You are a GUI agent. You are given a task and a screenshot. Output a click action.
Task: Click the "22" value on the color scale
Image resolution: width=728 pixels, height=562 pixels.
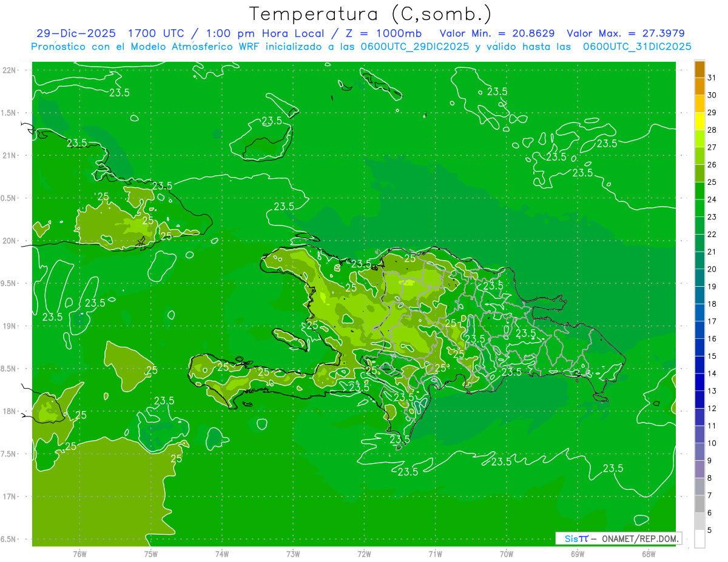coord(712,235)
